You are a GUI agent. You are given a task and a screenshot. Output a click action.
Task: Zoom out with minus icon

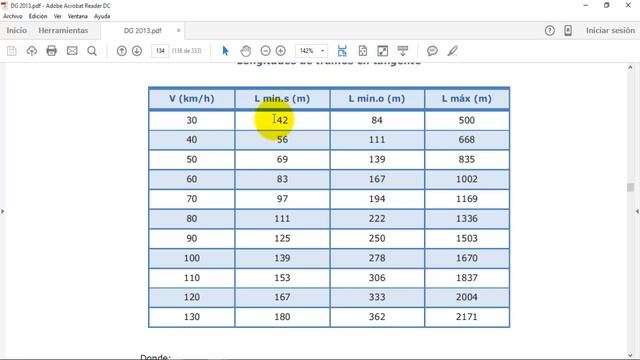(x=265, y=51)
